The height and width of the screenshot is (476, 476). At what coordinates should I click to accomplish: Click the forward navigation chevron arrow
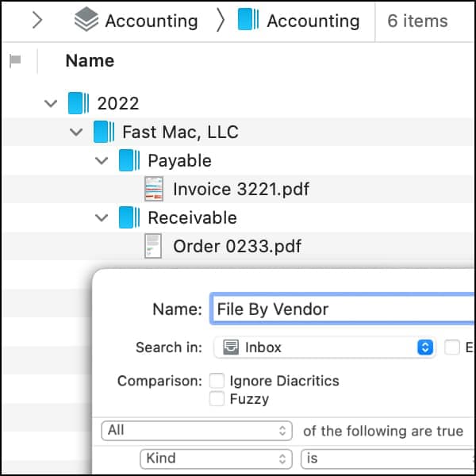click(x=37, y=21)
